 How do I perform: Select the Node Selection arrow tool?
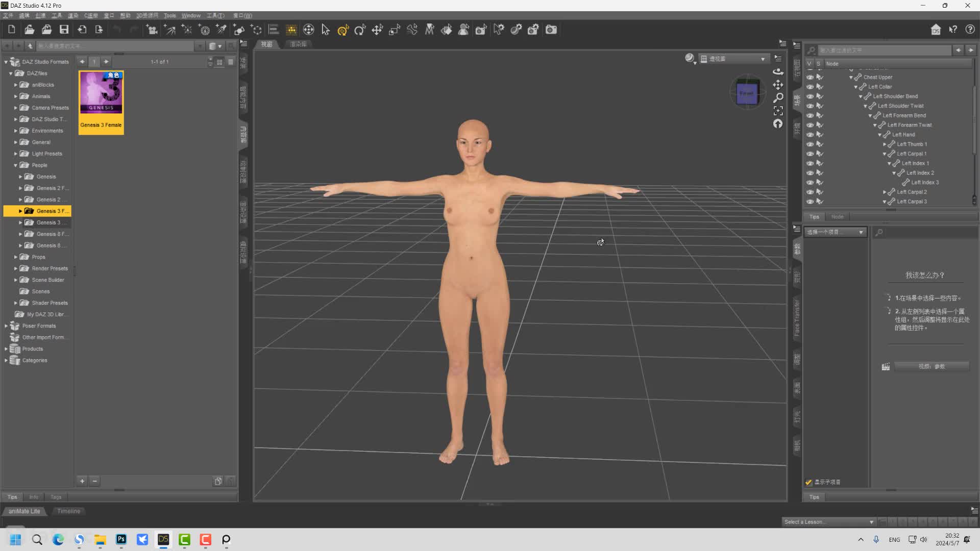[x=326, y=30]
